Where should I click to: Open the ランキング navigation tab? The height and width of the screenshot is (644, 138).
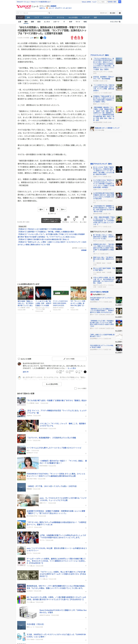[x=86, y=17]
